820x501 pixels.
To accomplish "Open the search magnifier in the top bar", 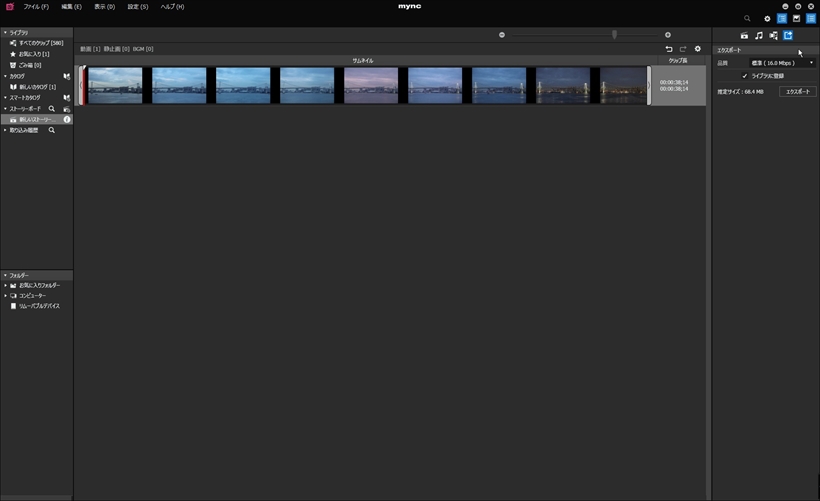I will [747, 18].
